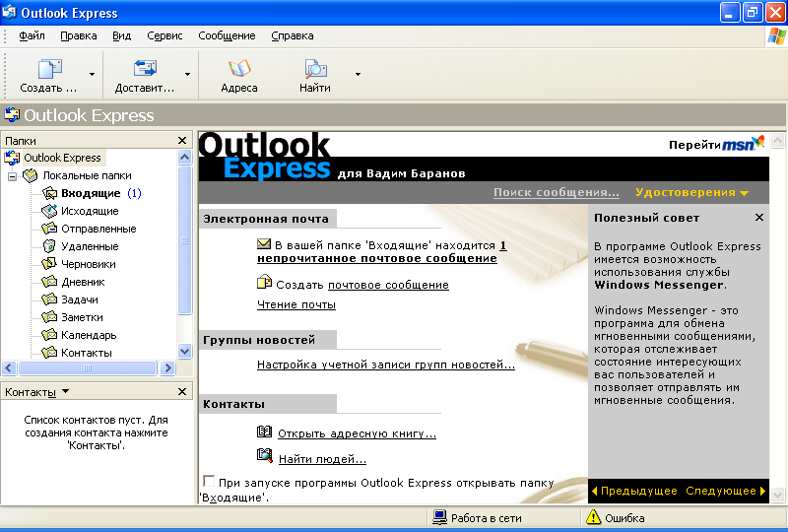The image size is (788, 532).
Task: Select the Удаленные trash folder icon
Action: [x=49, y=246]
